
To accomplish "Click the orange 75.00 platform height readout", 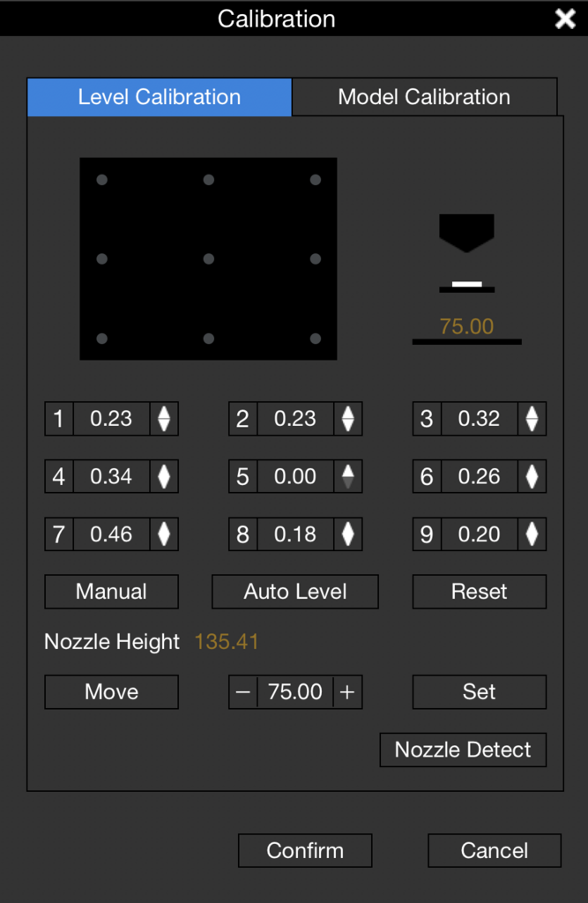I will coord(466,326).
